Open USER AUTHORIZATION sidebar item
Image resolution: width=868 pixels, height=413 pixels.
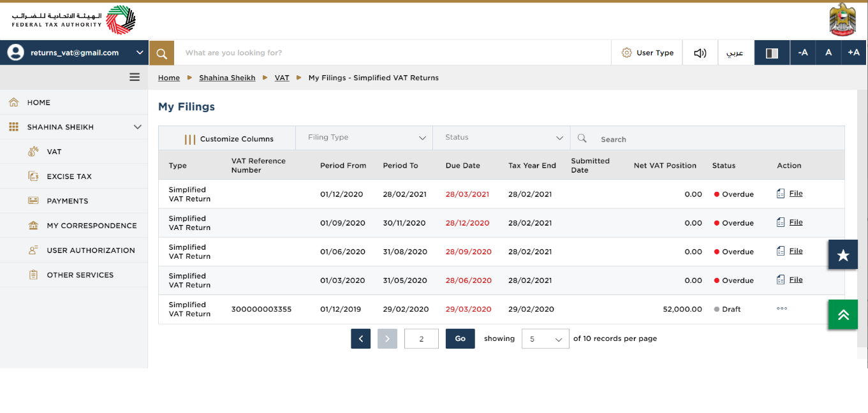pos(74,250)
